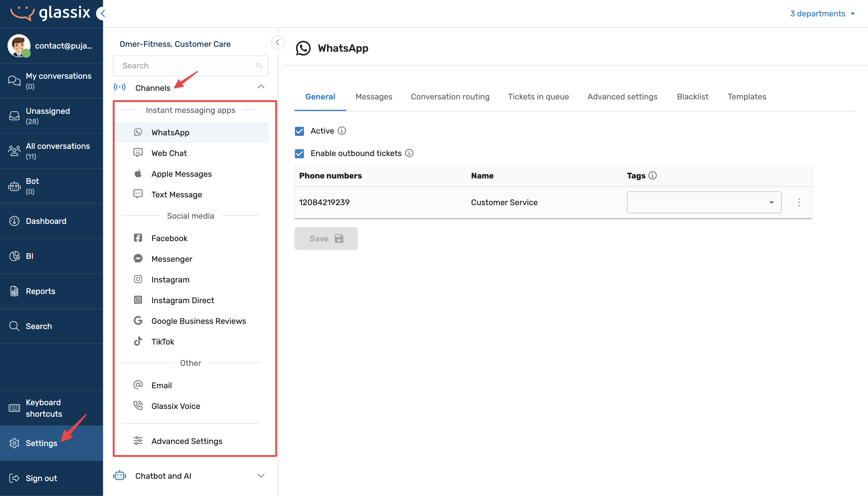Select the Google Business Reviews channel
This screenshot has height=496, width=868.
point(198,321)
